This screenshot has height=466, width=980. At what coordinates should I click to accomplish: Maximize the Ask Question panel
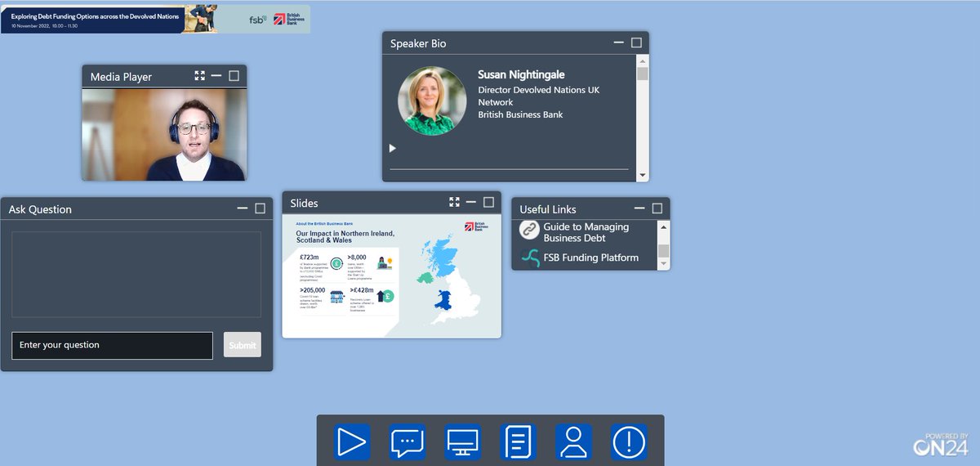pos(261,208)
